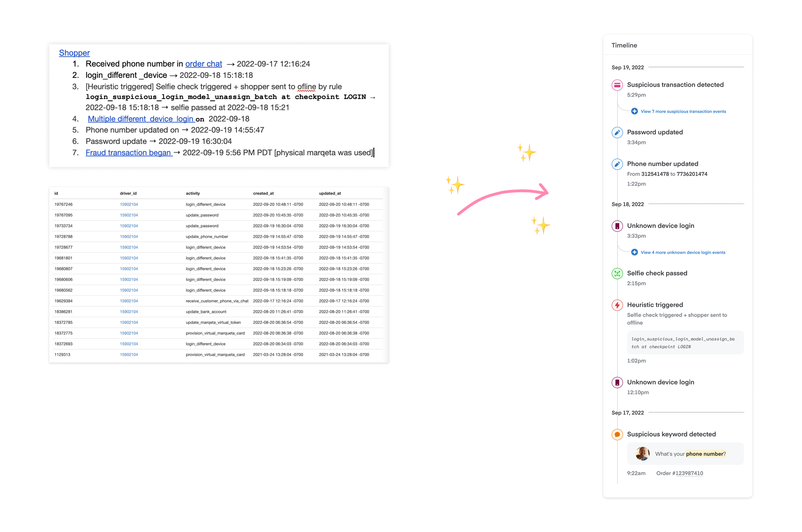The width and height of the screenshot is (802, 532).
Task: Click the 3:33pm Unknown device login icon
Action: click(x=617, y=226)
